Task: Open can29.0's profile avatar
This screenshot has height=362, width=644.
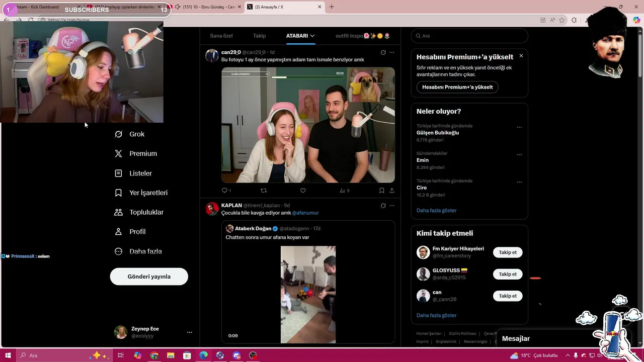Action: (x=212, y=55)
